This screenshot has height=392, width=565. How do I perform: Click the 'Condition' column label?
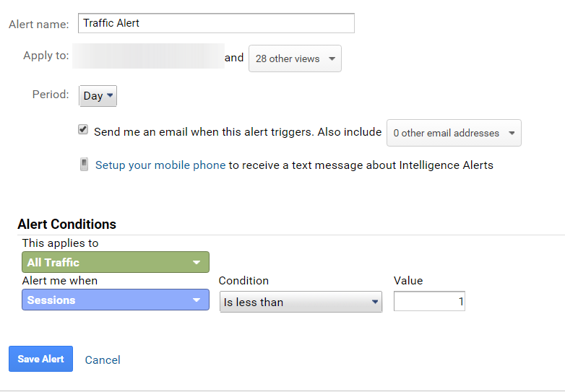(243, 281)
